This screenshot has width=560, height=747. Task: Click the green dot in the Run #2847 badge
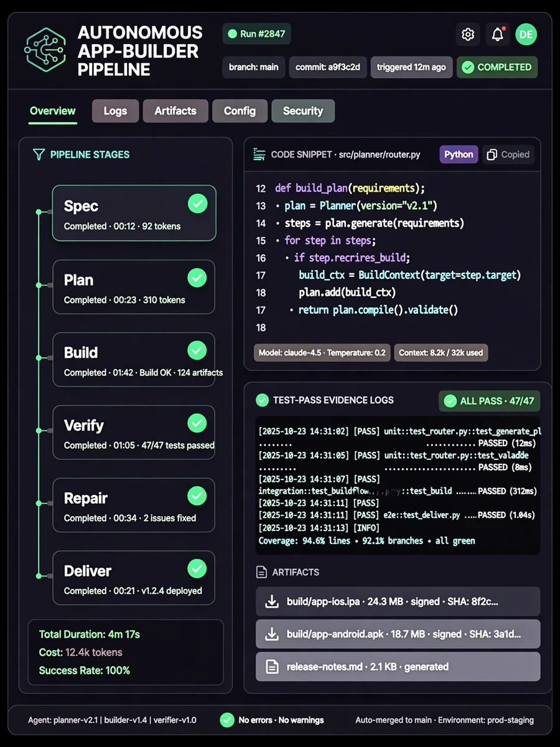coord(233,34)
